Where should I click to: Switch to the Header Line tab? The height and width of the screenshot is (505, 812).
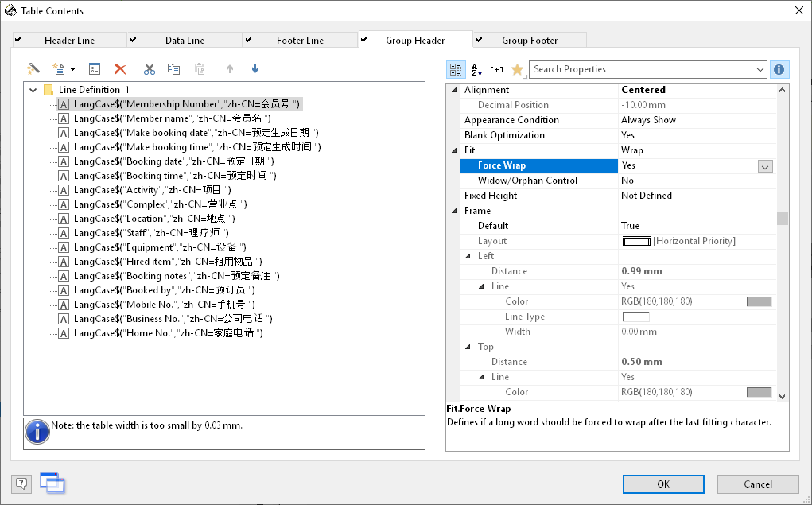point(69,40)
